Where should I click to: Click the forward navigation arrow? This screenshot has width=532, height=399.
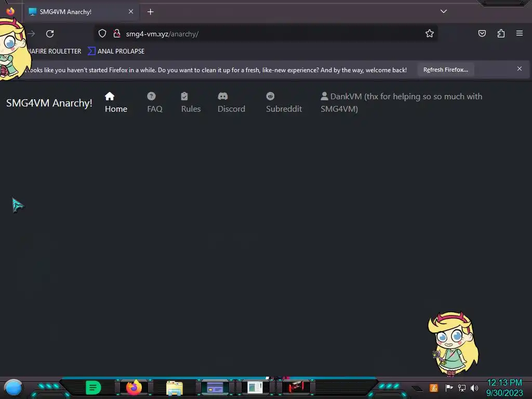tap(31, 34)
